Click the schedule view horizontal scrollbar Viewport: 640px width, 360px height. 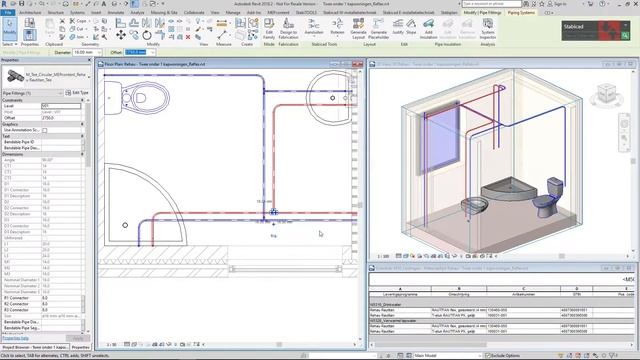coord(431,345)
